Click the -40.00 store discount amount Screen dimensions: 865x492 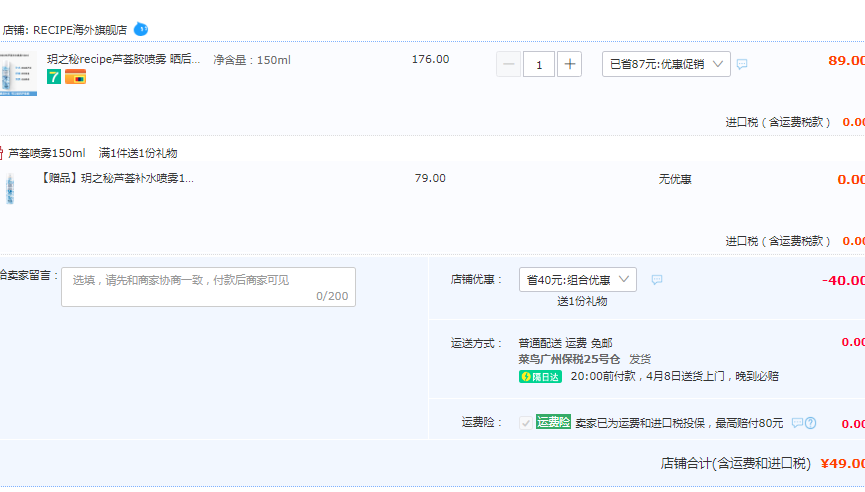point(843,280)
